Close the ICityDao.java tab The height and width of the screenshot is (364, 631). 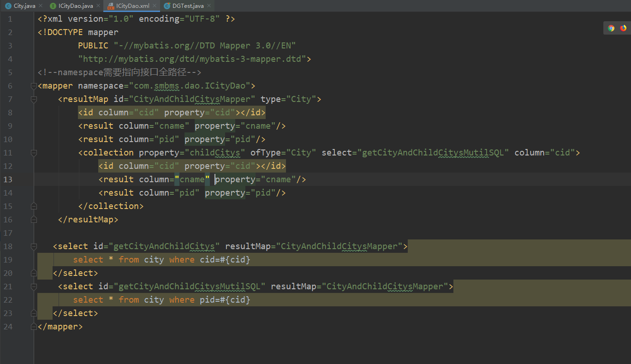pos(98,6)
